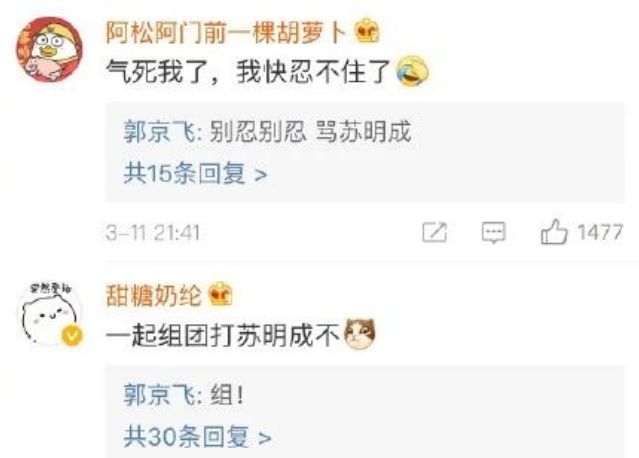Screen dimensions: 639x458
Task: Click the 3-11 21:41 timestamp
Action: pos(152,233)
